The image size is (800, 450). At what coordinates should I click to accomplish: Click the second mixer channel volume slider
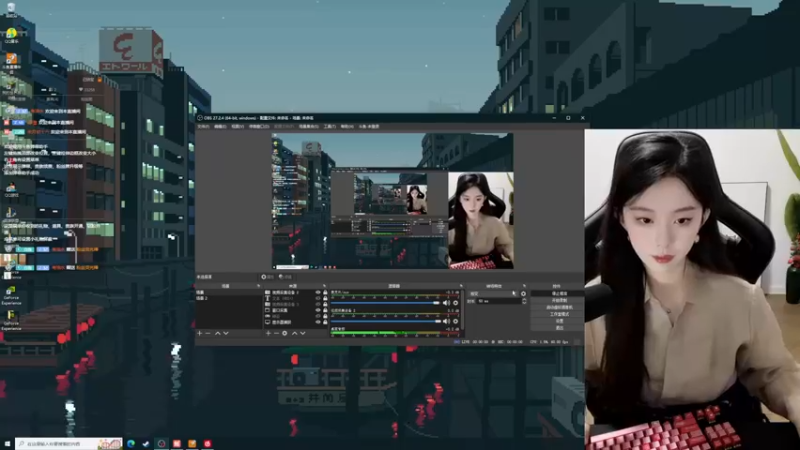(x=385, y=321)
